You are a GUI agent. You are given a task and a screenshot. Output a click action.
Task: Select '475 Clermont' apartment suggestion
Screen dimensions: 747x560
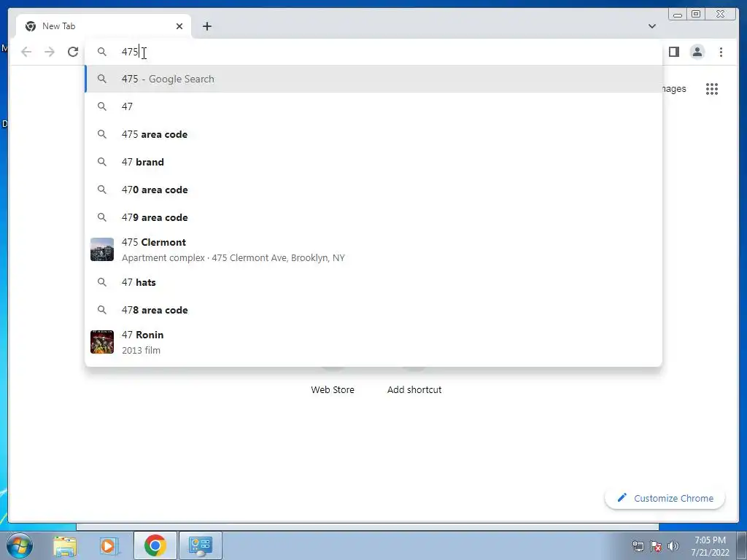[x=374, y=249]
